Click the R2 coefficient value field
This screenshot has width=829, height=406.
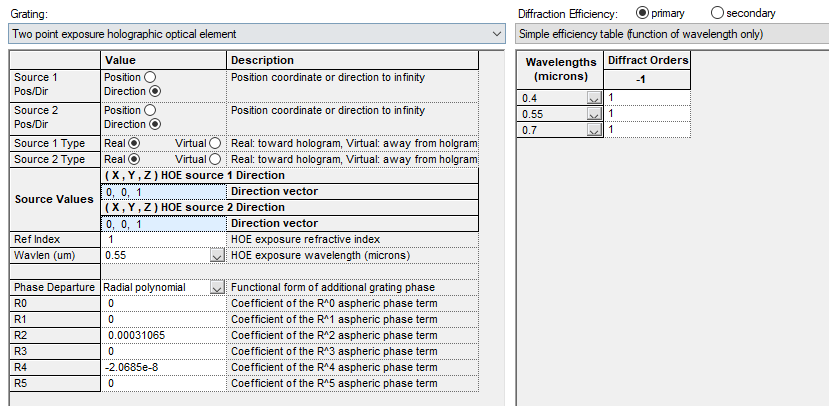click(163, 335)
